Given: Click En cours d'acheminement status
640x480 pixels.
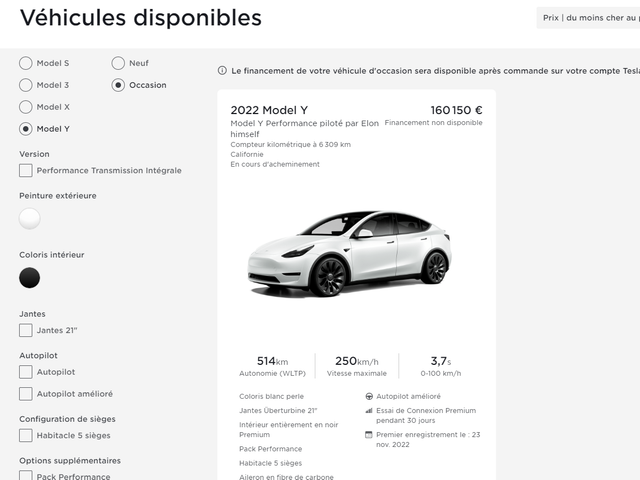Looking at the screenshot, I should (x=275, y=164).
